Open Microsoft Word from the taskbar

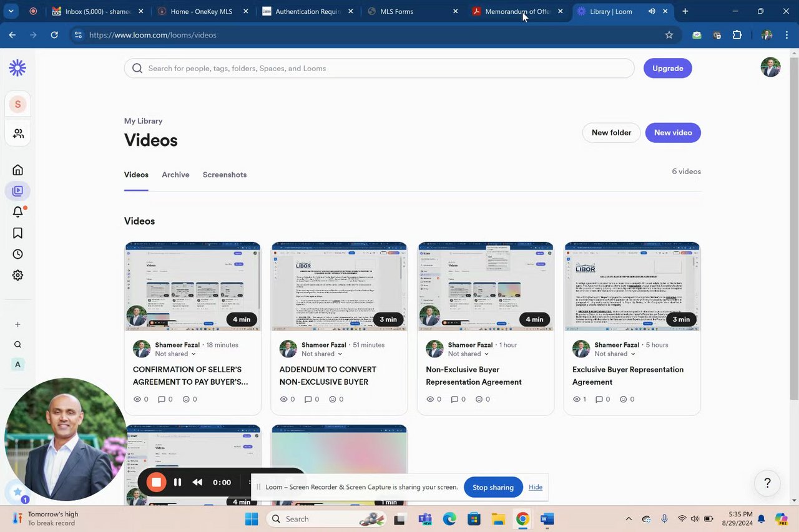coord(547,519)
